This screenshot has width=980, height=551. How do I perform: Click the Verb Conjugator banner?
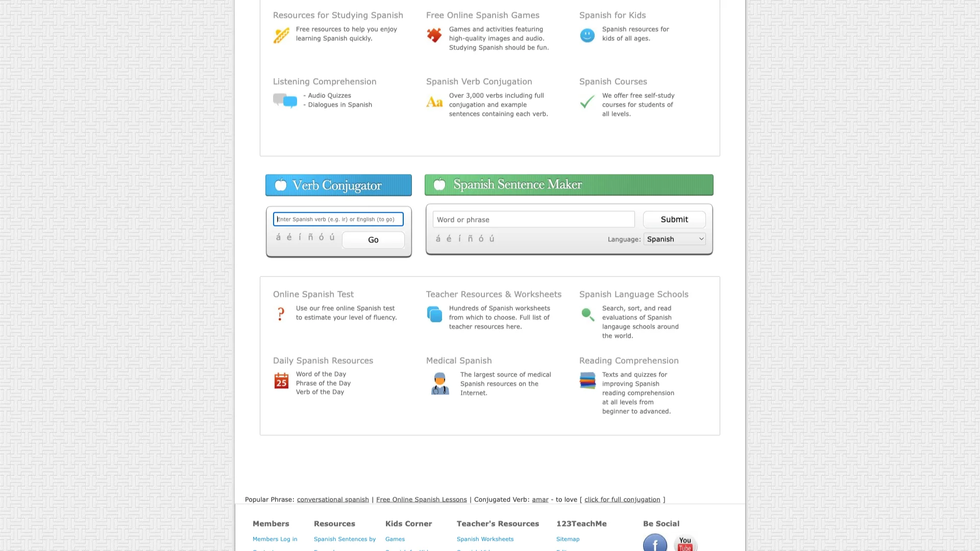[x=338, y=185]
